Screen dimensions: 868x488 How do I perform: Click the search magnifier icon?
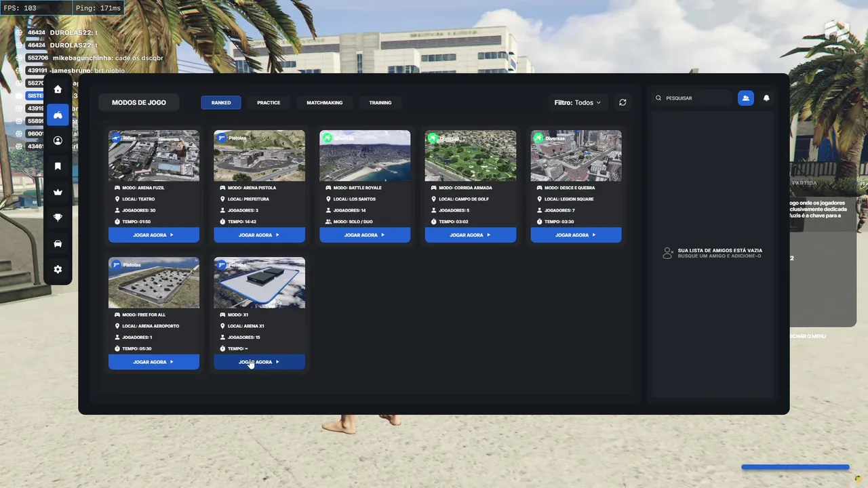658,98
